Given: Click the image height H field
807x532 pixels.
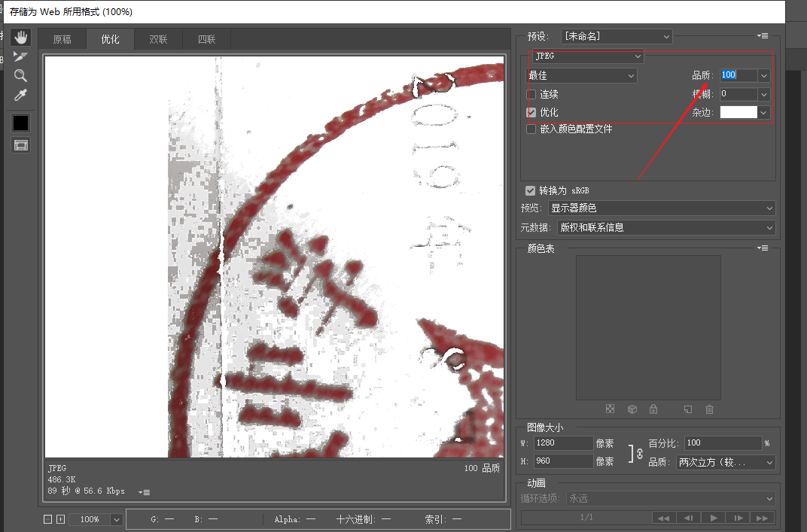Looking at the screenshot, I should (x=563, y=461).
